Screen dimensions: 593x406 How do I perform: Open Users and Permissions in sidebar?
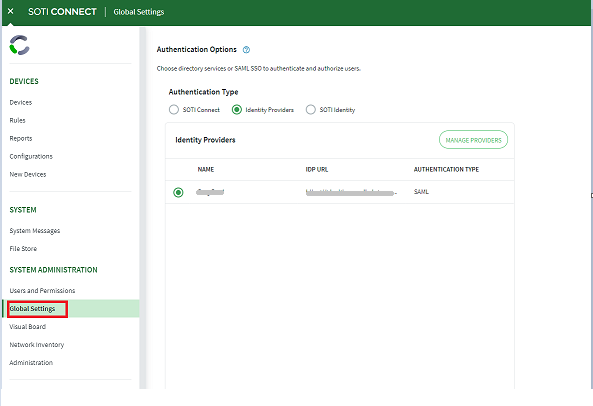[42, 290]
